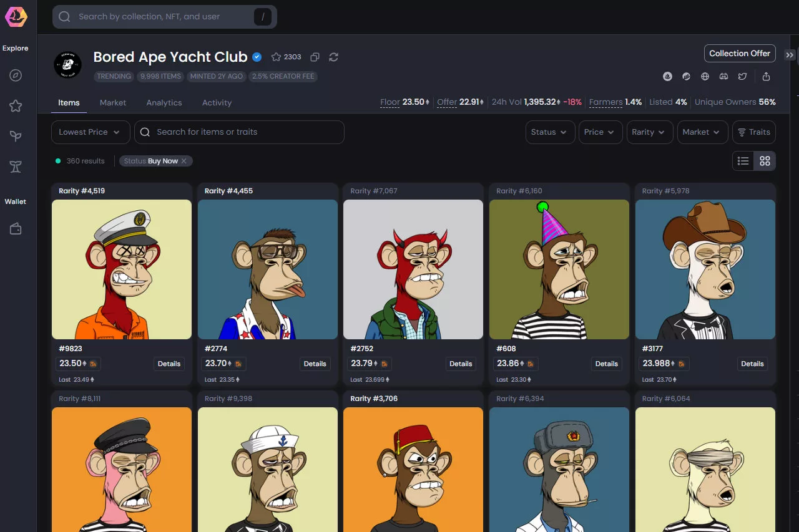Open Details for ape #3177

pyautogui.click(x=752, y=364)
